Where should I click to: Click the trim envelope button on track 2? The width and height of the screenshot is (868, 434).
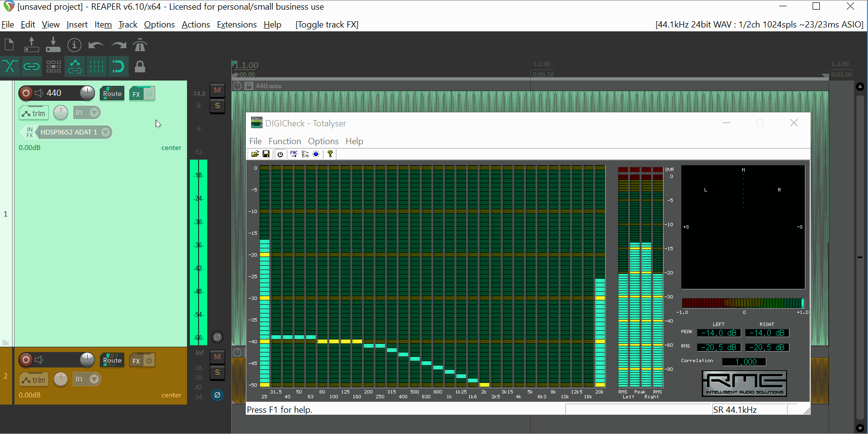(x=34, y=380)
